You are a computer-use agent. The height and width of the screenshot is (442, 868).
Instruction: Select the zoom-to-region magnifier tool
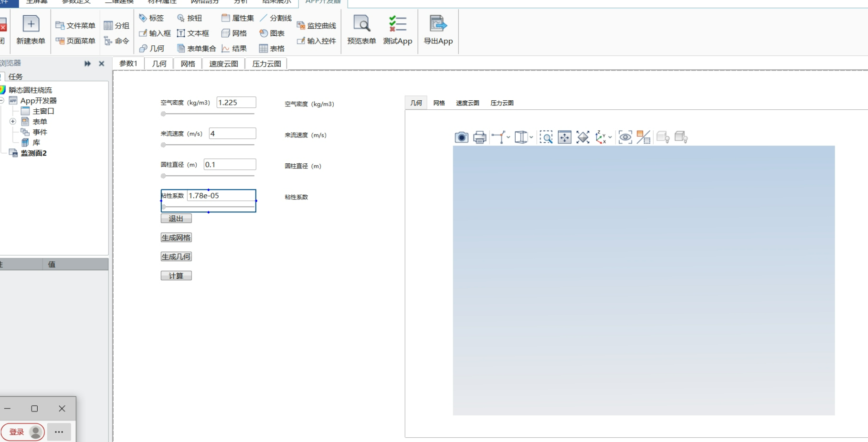point(546,137)
